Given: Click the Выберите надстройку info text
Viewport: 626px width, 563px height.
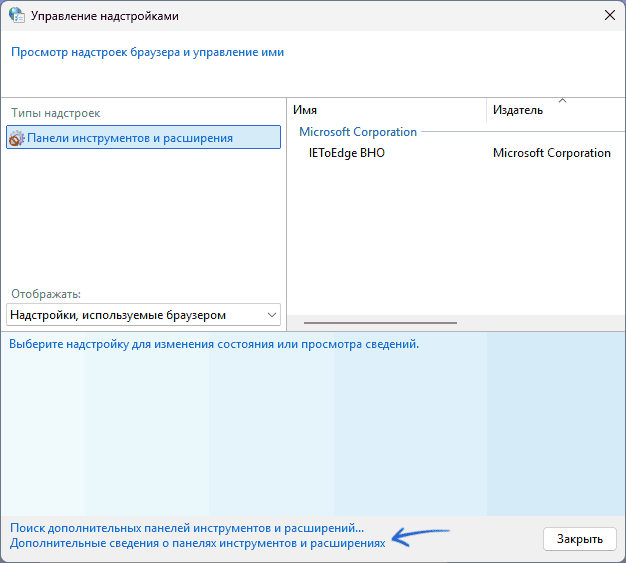Looking at the screenshot, I should pos(214,344).
